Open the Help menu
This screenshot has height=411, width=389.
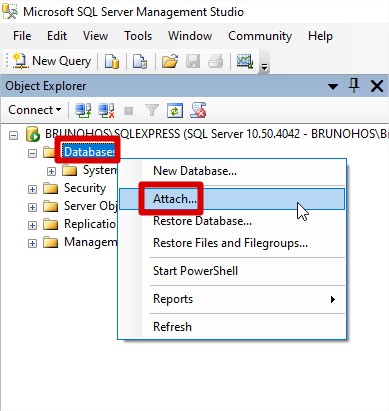point(320,36)
